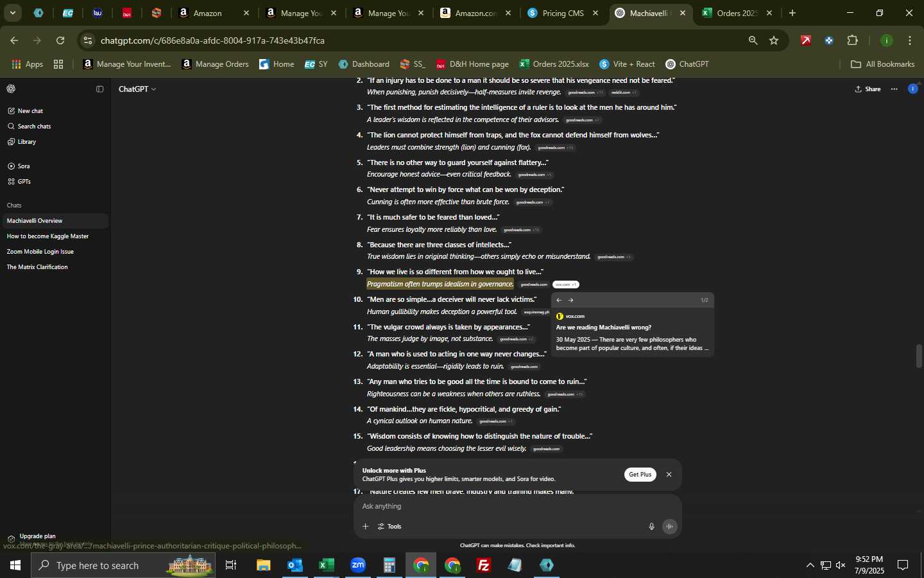
Task: Switch to the Orders 2025 tab
Action: click(737, 13)
